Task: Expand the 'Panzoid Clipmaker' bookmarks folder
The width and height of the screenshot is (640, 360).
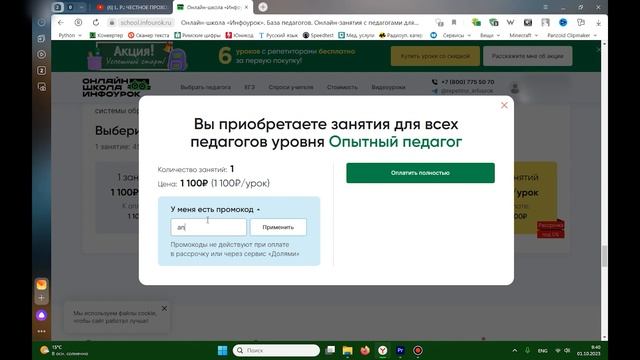Action: point(572,36)
